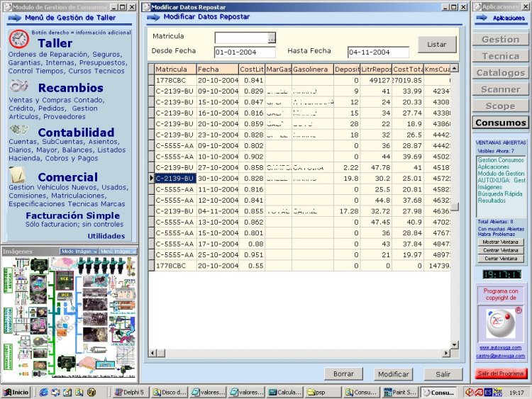Click the Autoxuga logo ball image
Viewport: 532px width, 399px height.
pyautogui.click(x=501, y=322)
